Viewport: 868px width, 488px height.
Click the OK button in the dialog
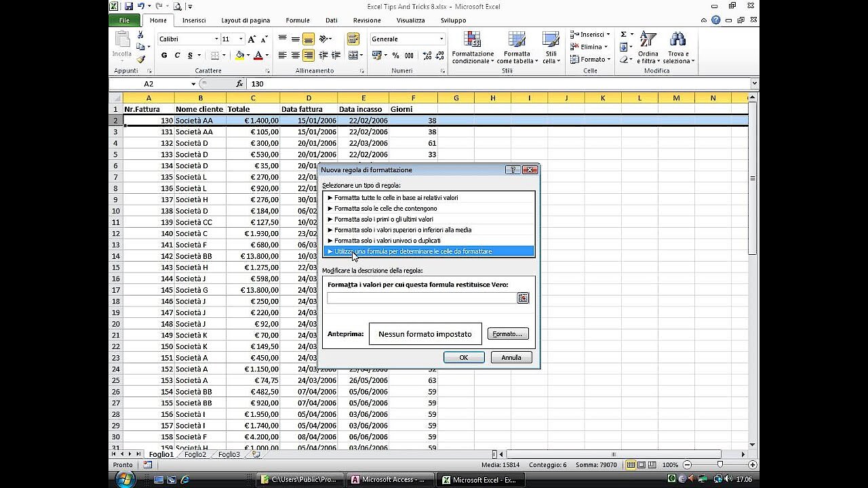(x=464, y=358)
